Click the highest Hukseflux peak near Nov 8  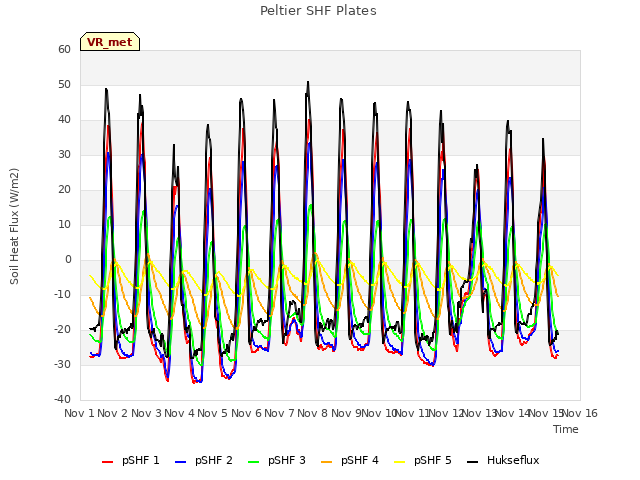[x=308, y=82]
